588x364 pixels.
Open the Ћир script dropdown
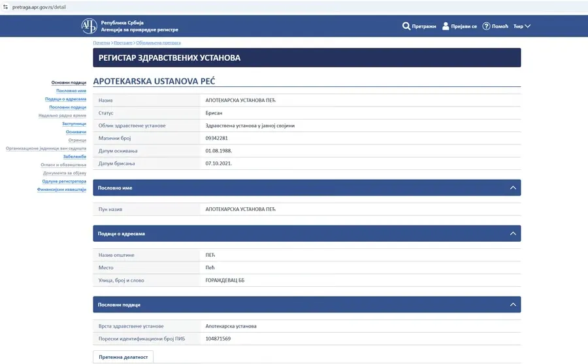(x=522, y=26)
